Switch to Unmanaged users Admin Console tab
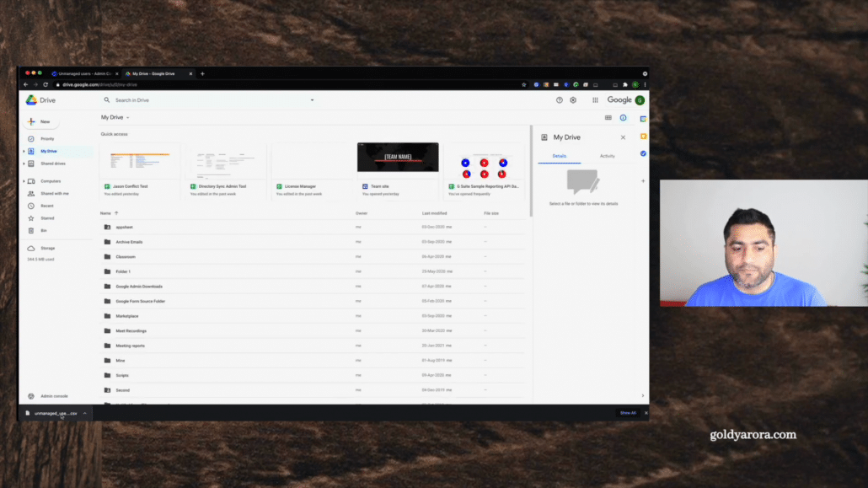 (x=84, y=73)
